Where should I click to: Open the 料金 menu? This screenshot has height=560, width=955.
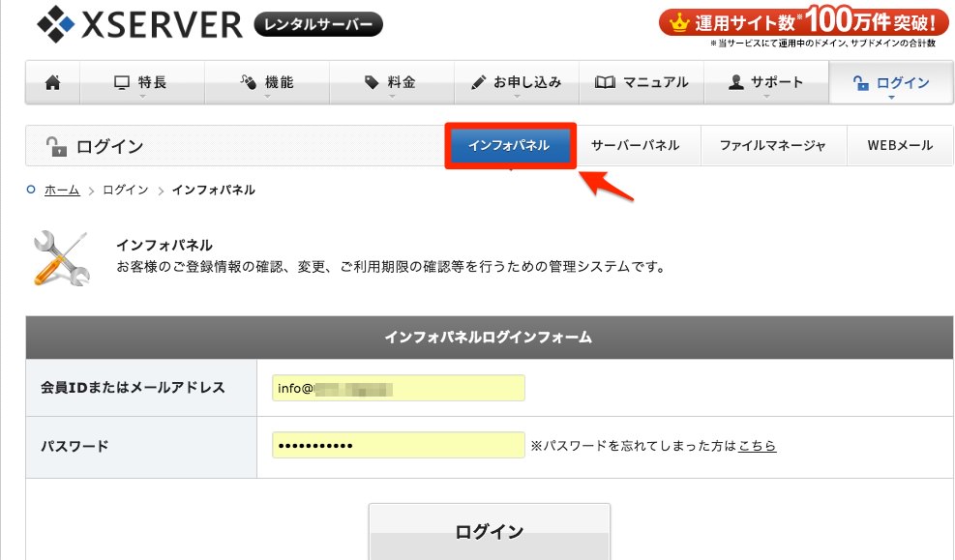(392, 82)
